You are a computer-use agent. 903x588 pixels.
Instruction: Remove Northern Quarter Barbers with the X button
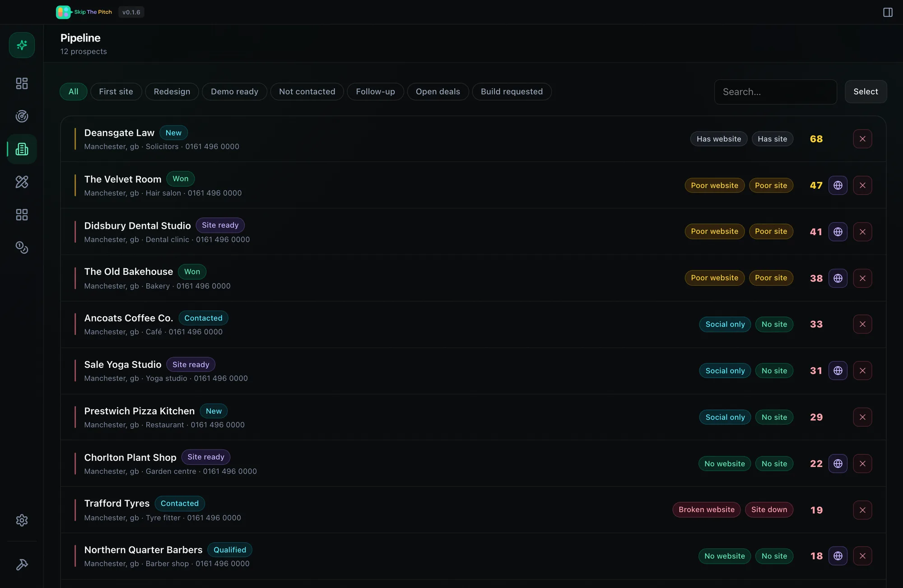coord(862,556)
